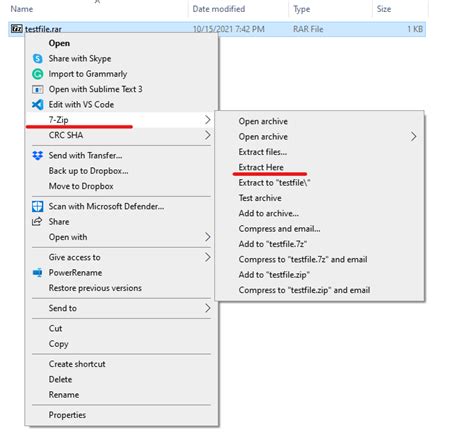
Task: Click the PowerRename icon
Action: (x=38, y=273)
